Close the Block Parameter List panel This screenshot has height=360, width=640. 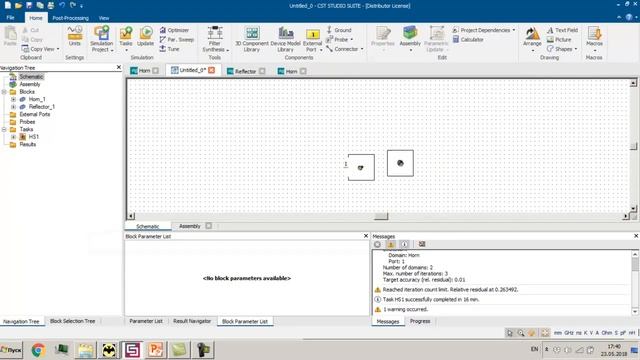(x=366, y=236)
